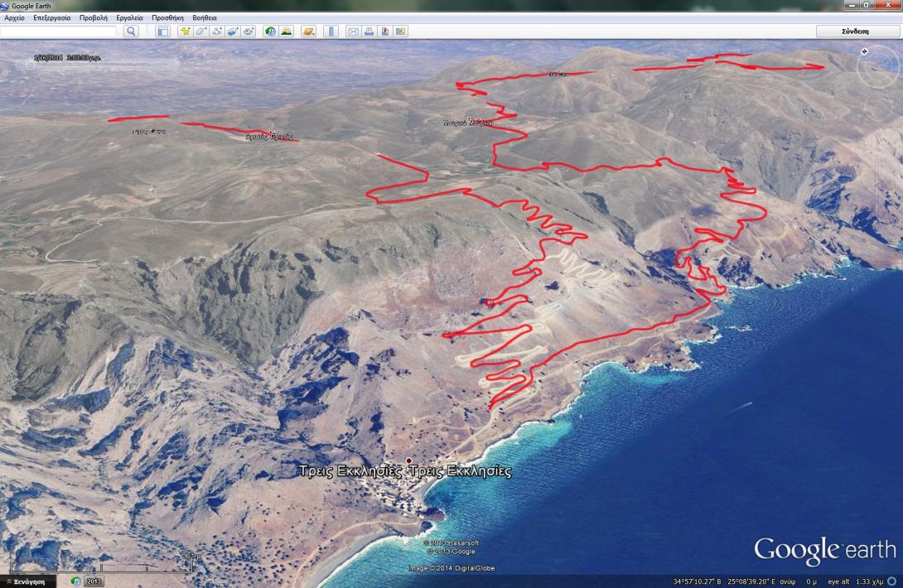Record a tour with camera icon
This screenshot has height=588, width=903.
coord(249,31)
